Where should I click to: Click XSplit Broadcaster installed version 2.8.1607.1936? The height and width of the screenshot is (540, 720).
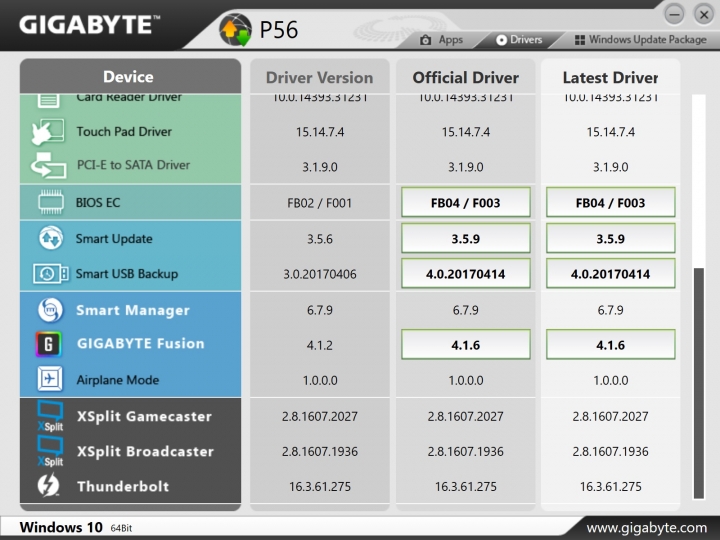[320, 451]
